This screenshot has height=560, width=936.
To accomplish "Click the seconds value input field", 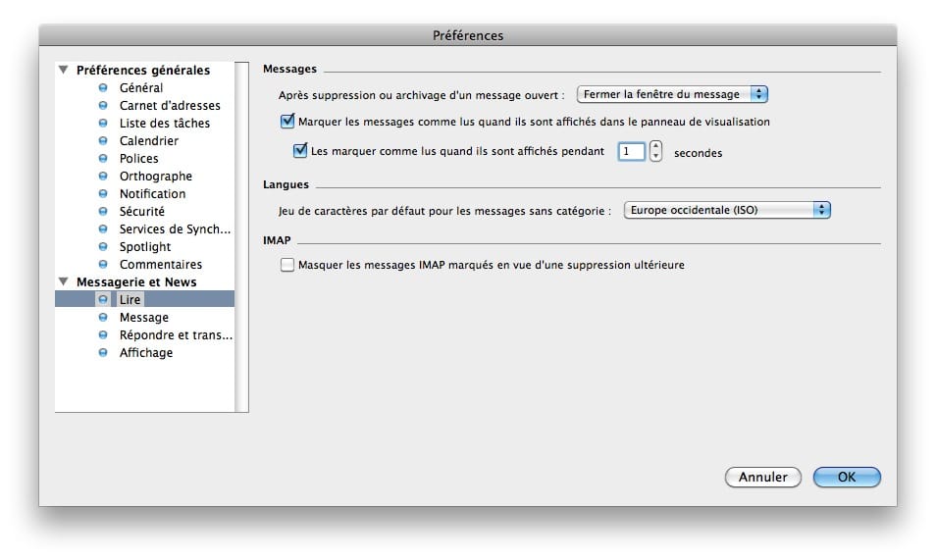I will point(631,151).
